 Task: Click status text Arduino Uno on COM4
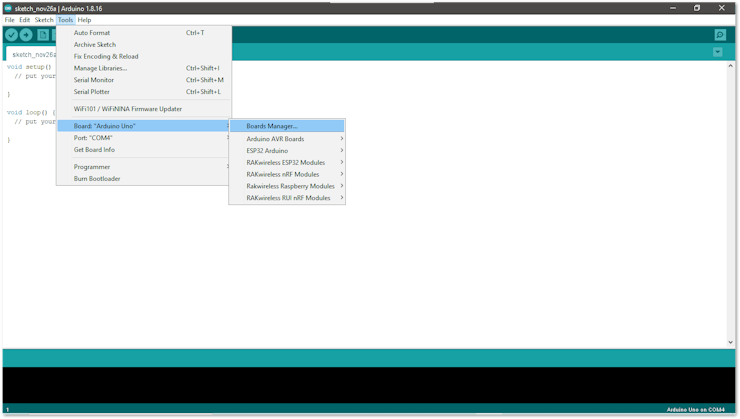(695, 410)
